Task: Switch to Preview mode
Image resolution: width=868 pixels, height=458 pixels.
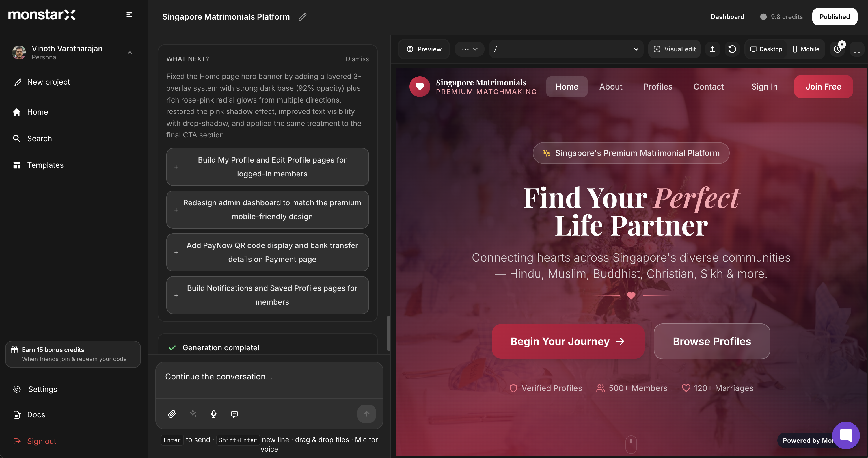Action: 424,49
